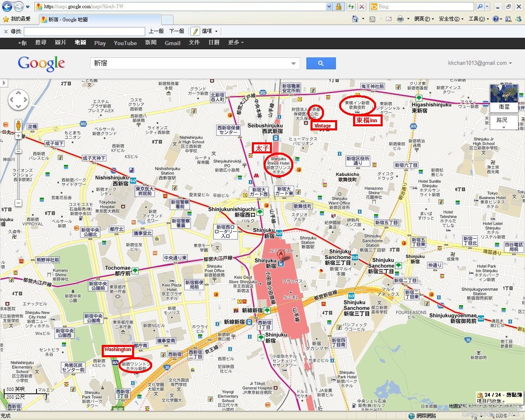Click the RSS feeds toolbar icon
The width and height of the screenshot is (525, 420).
372,19
